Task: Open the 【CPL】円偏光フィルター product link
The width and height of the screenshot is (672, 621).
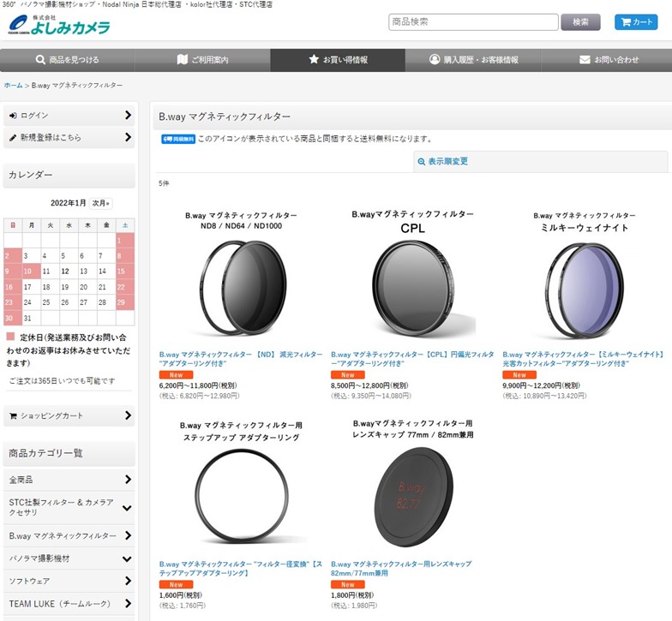Action: (412, 359)
